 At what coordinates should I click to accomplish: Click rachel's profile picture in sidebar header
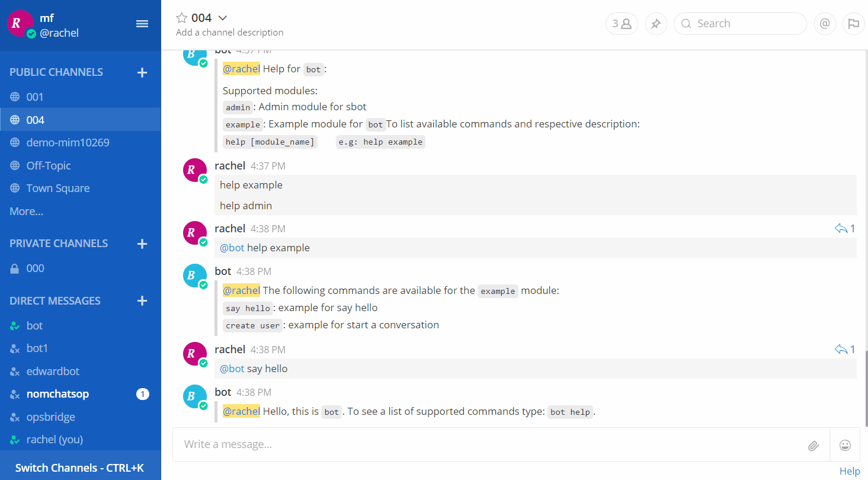point(20,24)
